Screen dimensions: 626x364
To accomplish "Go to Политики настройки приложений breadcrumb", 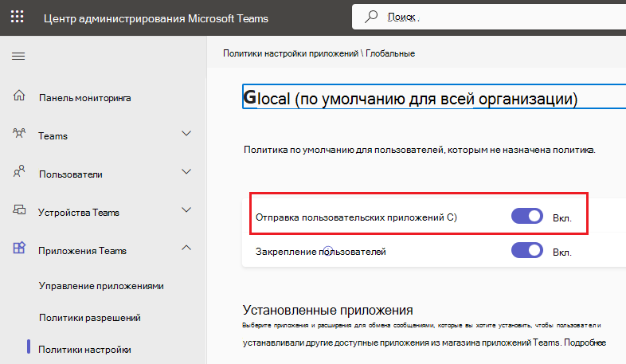I will [291, 53].
